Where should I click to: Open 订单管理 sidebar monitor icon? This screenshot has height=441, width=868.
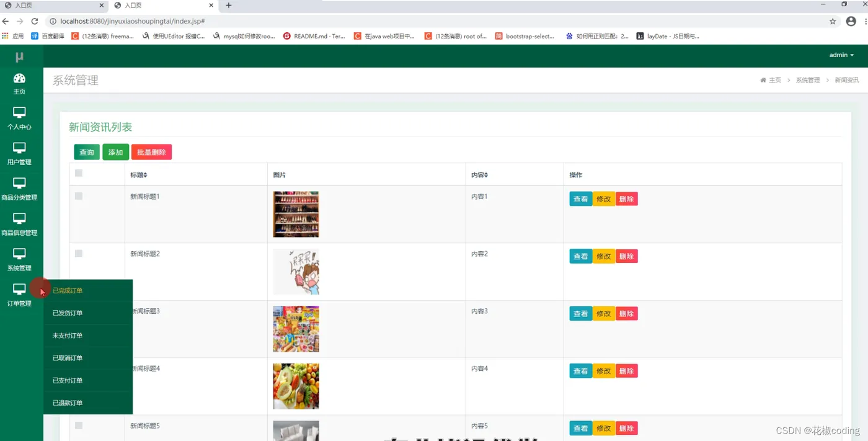click(19, 290)
